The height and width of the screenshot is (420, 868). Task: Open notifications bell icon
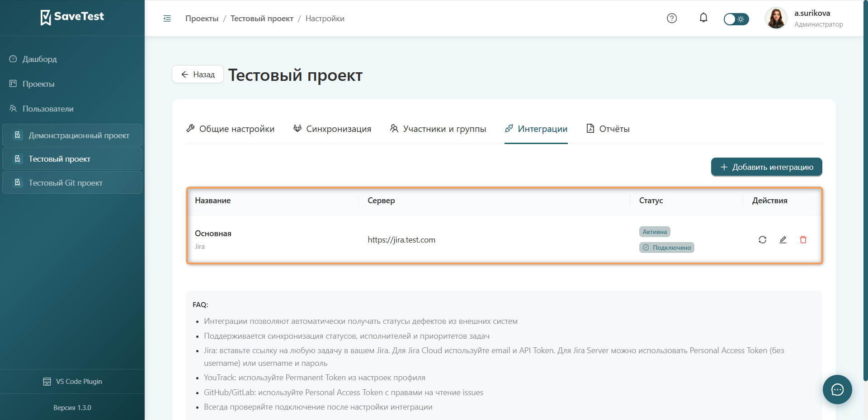tap(703, 18)
